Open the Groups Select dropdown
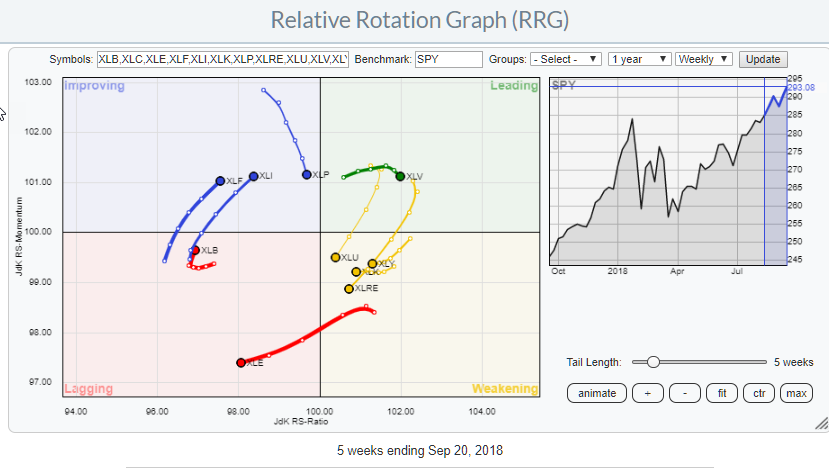The height and width of the screenshot is (468, 829). pos(565,59)
